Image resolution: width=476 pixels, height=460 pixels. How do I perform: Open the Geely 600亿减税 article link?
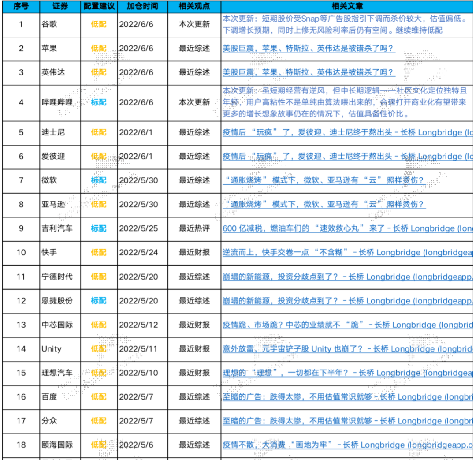pos(348,228)
